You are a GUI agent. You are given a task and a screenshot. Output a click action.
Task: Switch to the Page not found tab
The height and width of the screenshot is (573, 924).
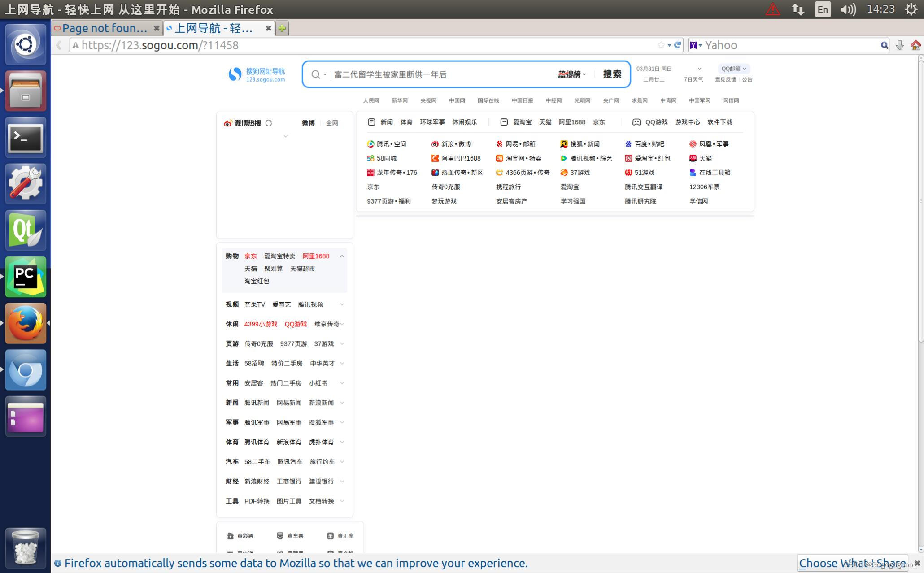105,28
